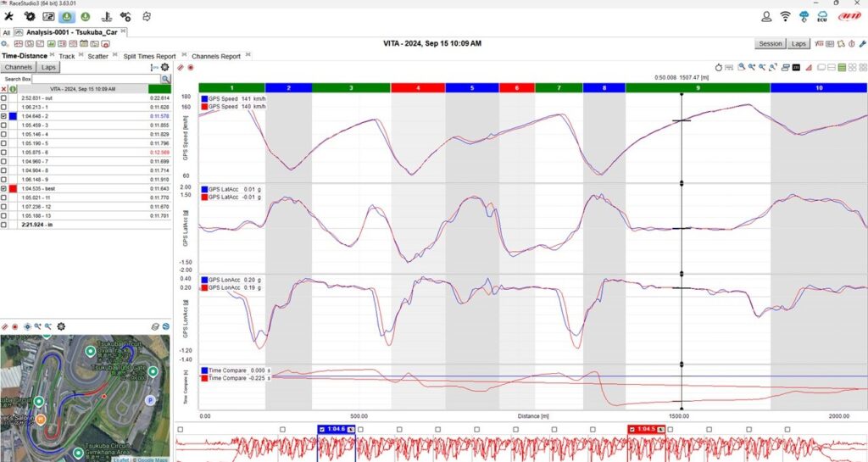Switch to the Scatter tab
Image resolution: width=868 pixels, height=462 pixels.
click(x=97, y=56)
